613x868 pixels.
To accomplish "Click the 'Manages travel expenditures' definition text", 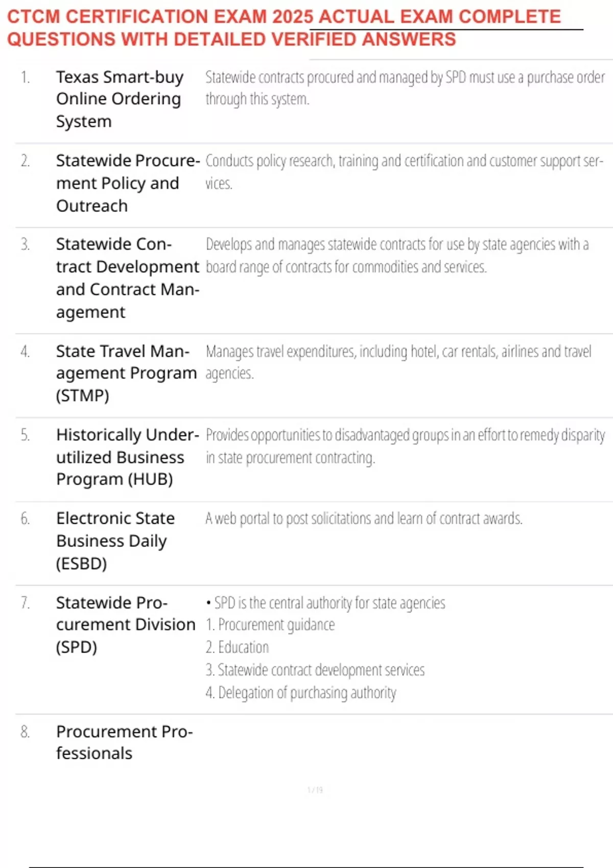I will (x=398, y=362).
